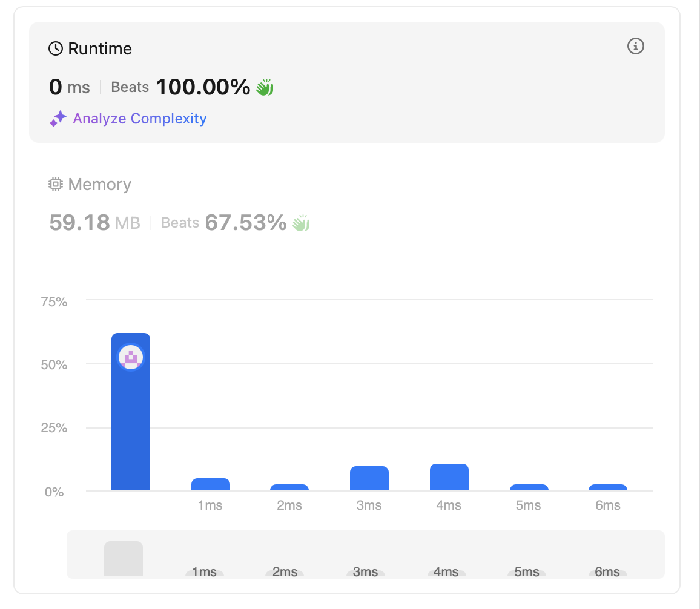Click the faded clapping hands near 67.53%
The image size is (700, 609).
tap(301, 223)
